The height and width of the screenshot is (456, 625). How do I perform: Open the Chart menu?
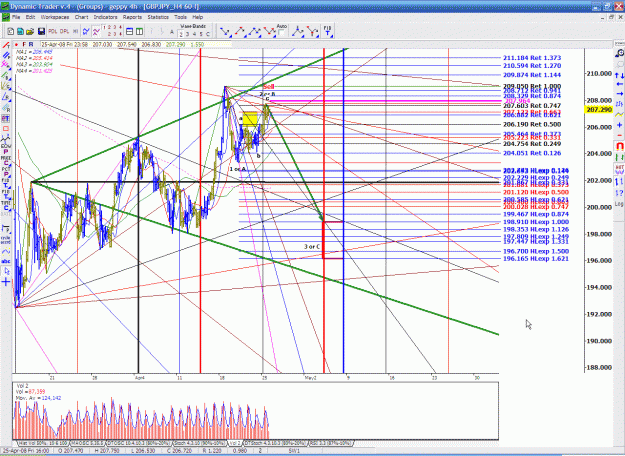[81, 17]
